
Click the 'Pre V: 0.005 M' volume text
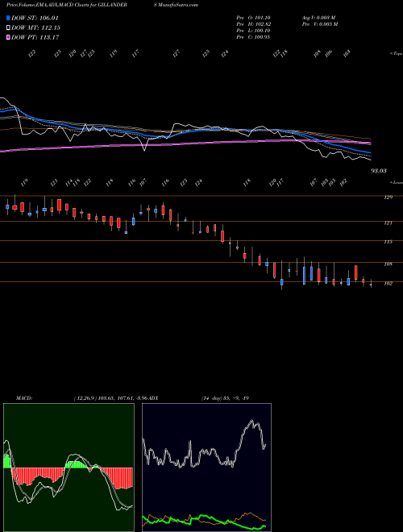coord(319,24)
